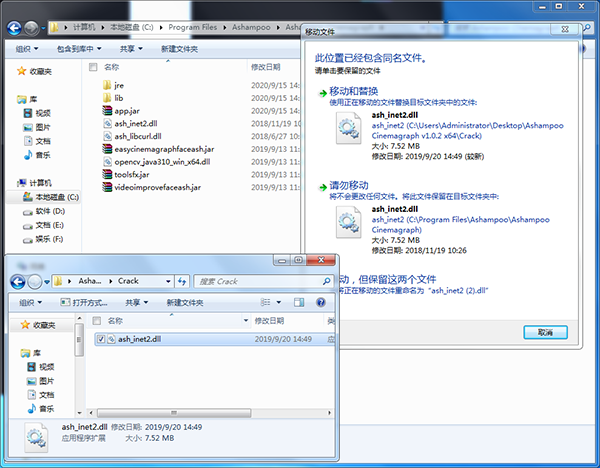This screenshot has width=600, height=468.
Task: Select 本地磁盘 (C:) in sidebar
Action: (x=51, y=197)
